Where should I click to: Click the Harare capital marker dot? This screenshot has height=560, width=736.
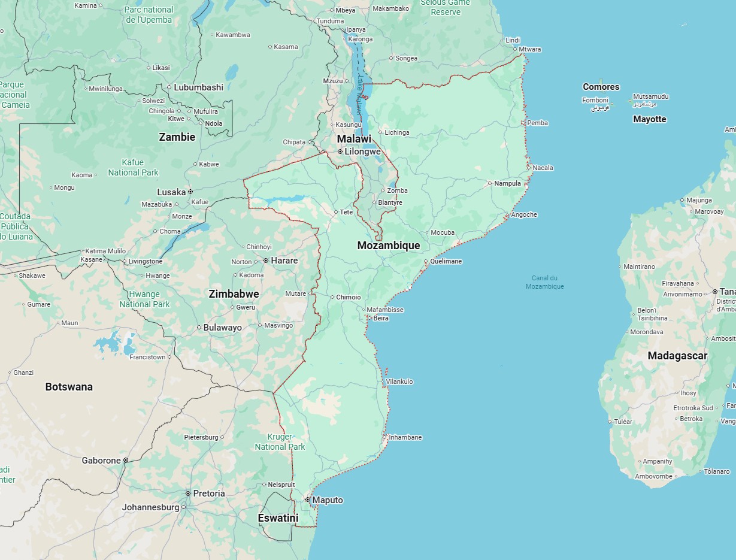click(x=266, y=261)
